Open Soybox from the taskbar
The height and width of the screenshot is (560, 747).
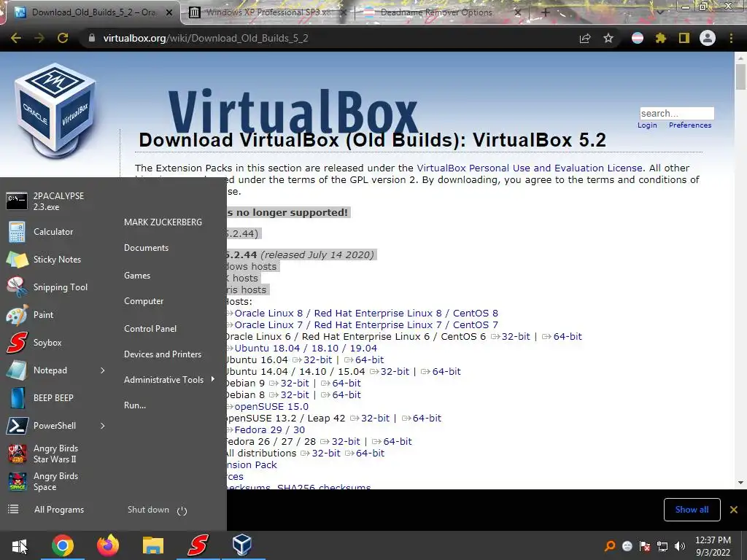pos(198,545)
